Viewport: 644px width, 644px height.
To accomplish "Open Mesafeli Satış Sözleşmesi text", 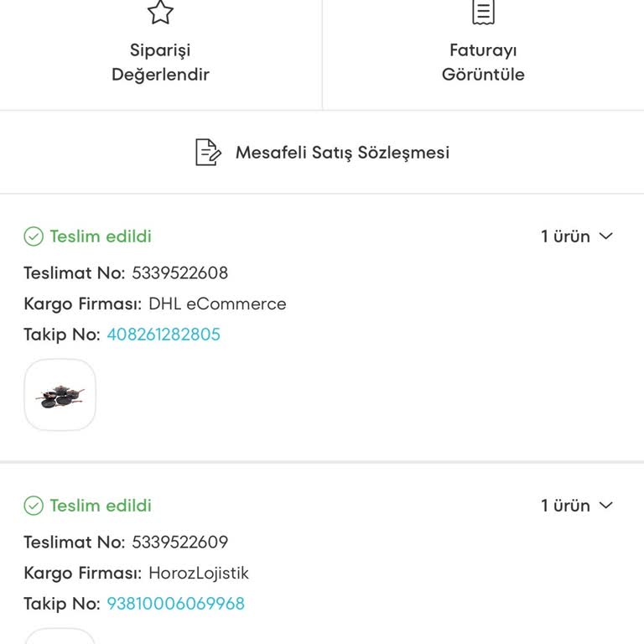I will 342,153.
